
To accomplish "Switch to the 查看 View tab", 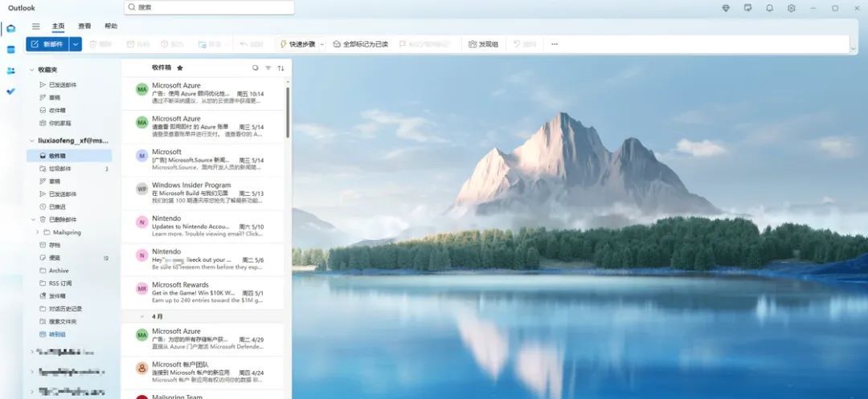I will 84,26.
